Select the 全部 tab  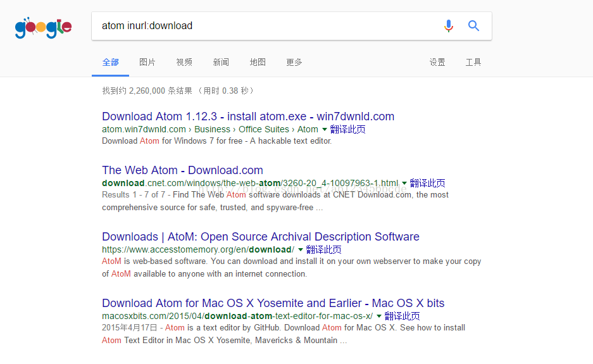pos(110,62)
